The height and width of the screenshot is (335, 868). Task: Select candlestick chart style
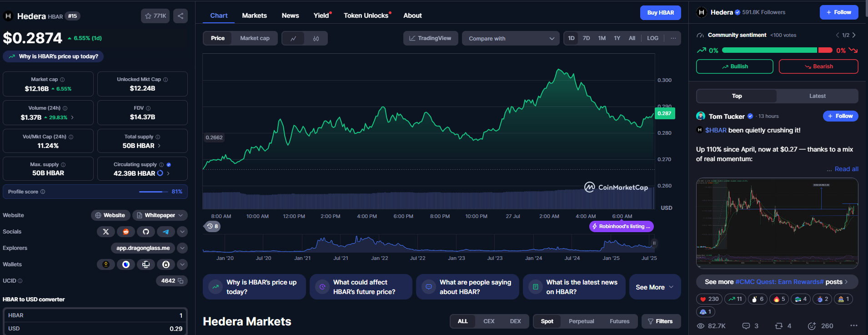pos(316,39)
